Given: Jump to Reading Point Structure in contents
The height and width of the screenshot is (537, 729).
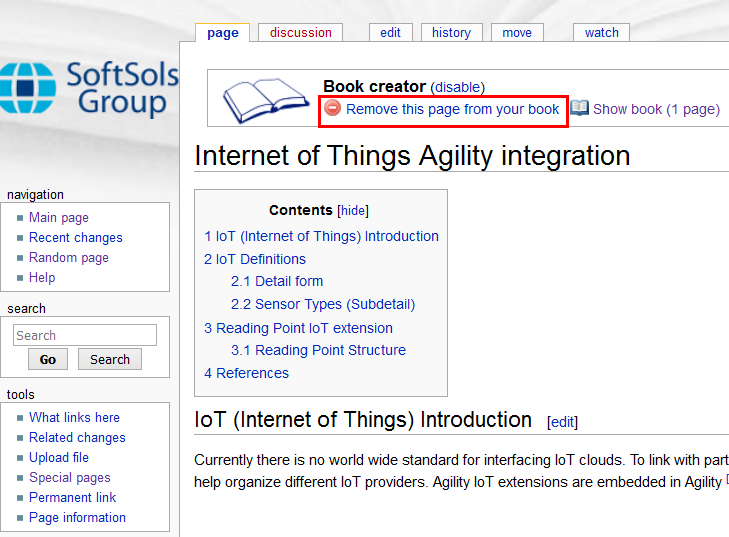Looking at the screenshot, I should tap(318, 350).
